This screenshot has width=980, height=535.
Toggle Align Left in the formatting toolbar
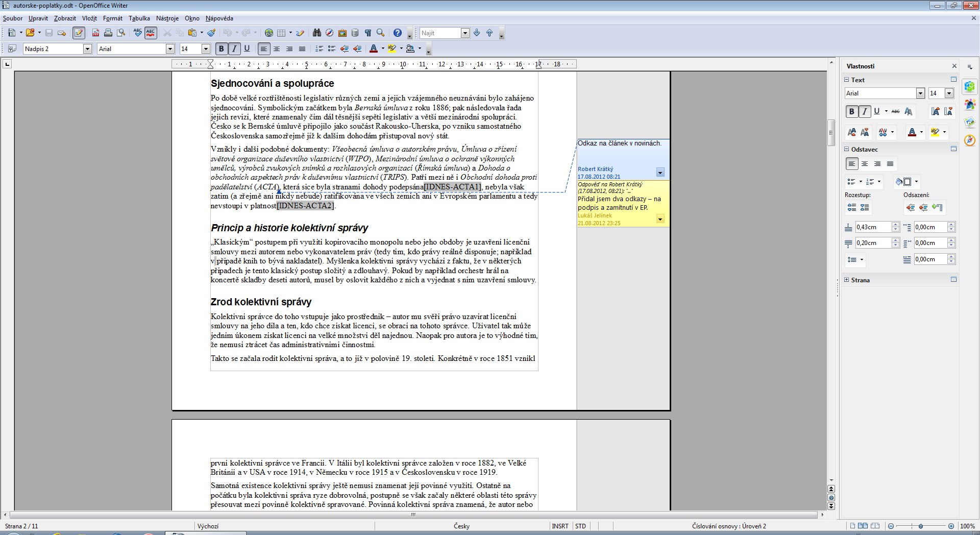[x=264, y=49]
